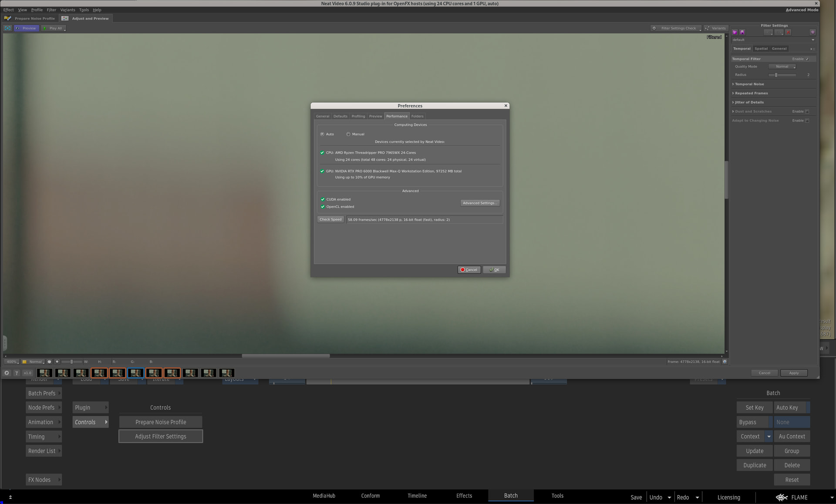
Task: Click the brightness sun icon under viewer
Action: [57, 362]
